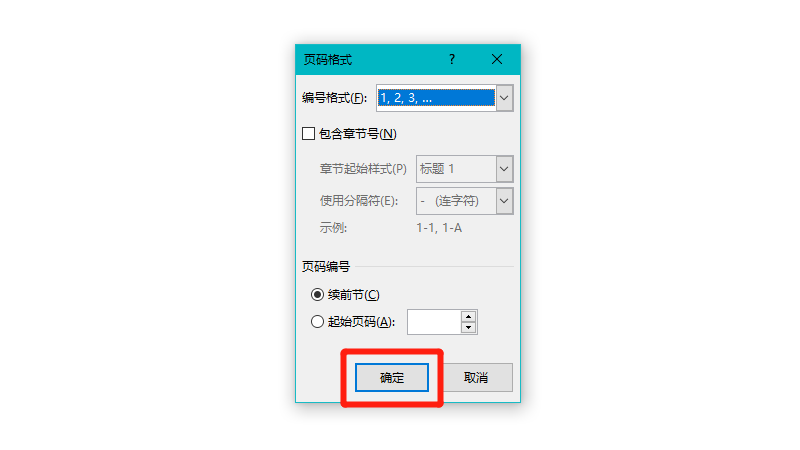Click the starting page number input box
This screenshot has height=450, width=800.
434,322
